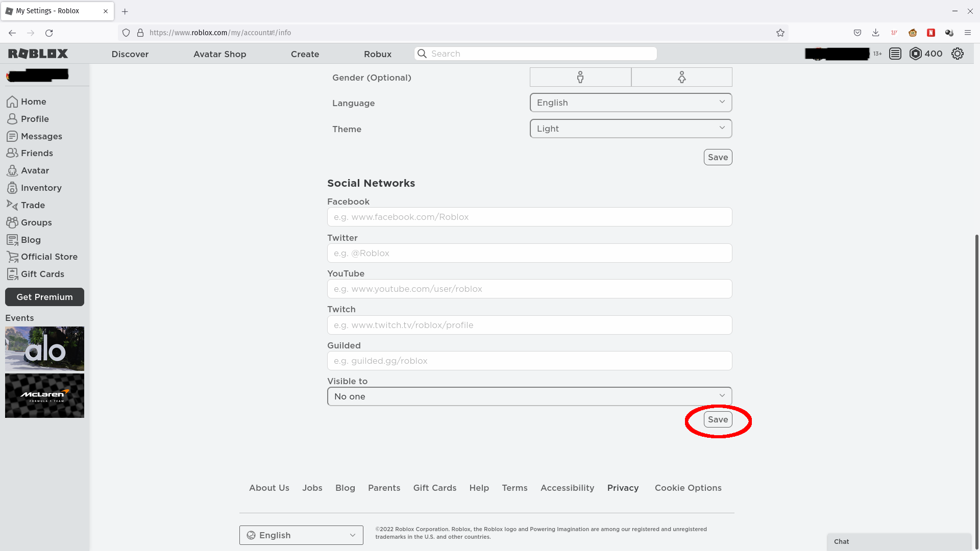
Task: Click the Guilded URL field
Action: click(530, 361)
